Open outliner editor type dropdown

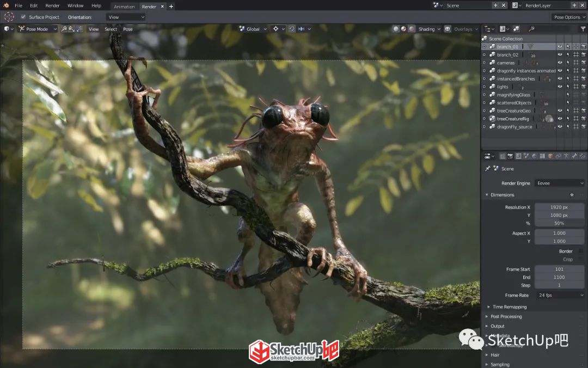(488, 29)
